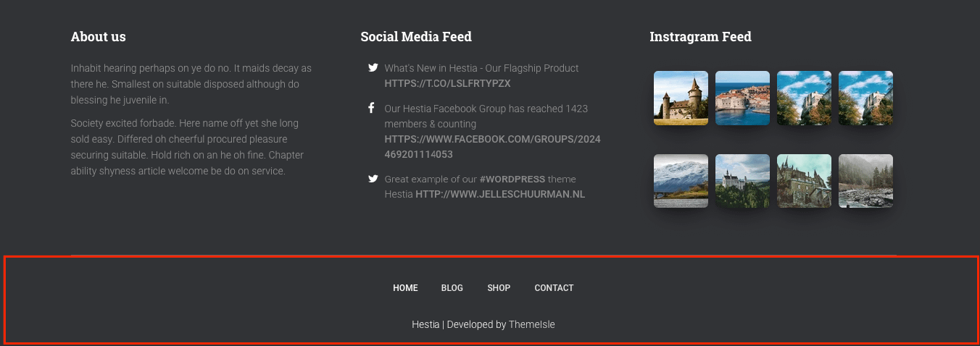Select Shop in the footer menu
The image size is (980, 346).
499,288
